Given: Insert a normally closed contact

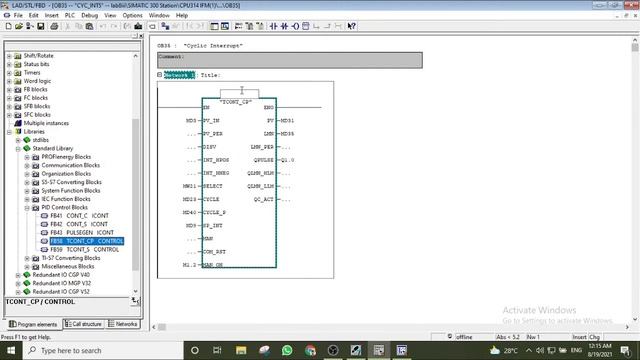Looking at the screenshot, I should click(x=284, y=26).
